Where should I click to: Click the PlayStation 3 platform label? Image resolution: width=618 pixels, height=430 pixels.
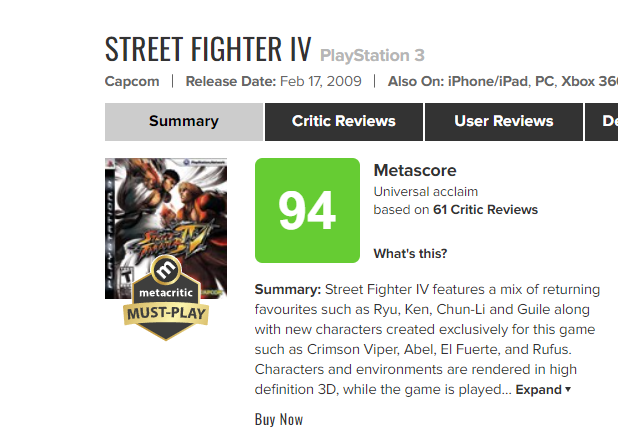click(x=372, y=54)
